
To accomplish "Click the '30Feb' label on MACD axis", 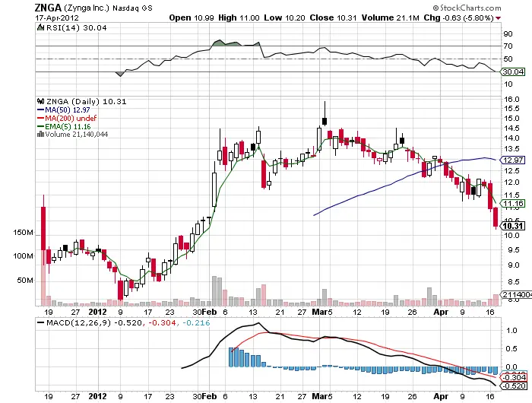I will click(204, 396).
